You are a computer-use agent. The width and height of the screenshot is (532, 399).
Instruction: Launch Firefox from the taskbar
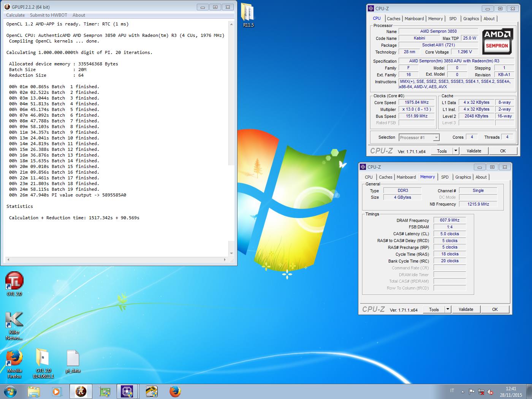tap(175, 391)
